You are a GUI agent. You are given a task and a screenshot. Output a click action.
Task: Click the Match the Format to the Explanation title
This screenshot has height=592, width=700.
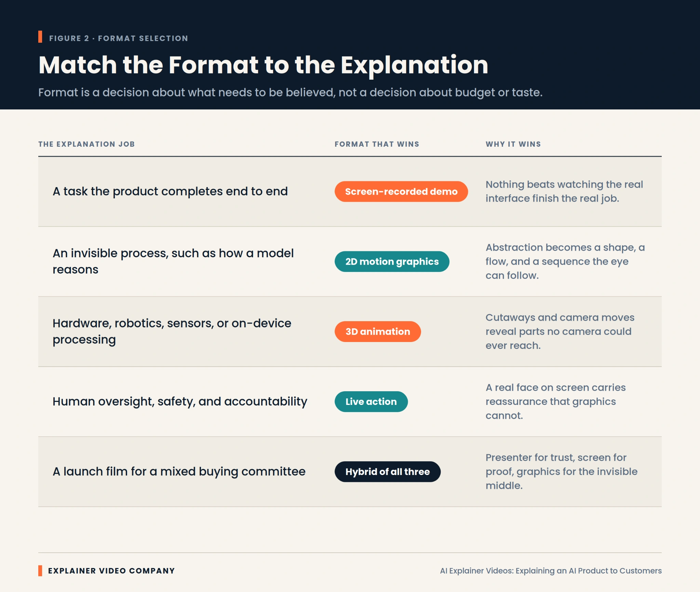point(263,65)
